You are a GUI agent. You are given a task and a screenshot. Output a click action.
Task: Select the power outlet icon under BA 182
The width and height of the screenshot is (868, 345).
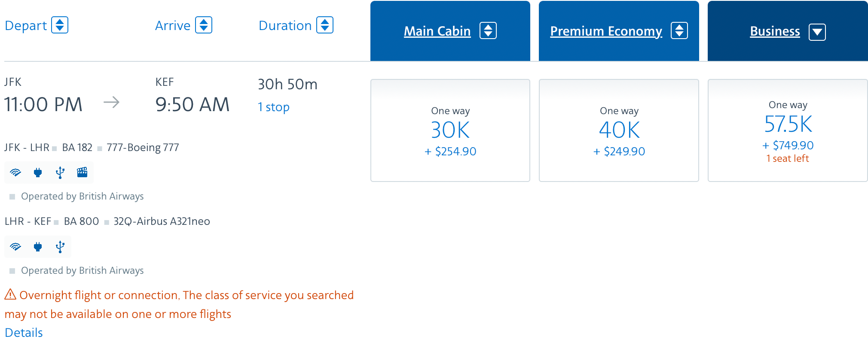click(x=38, y=172)
